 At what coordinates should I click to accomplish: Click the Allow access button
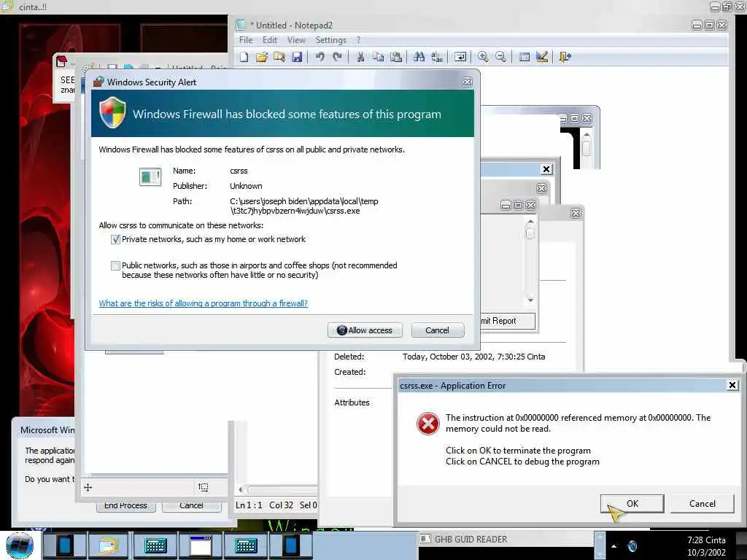[365, 330]
